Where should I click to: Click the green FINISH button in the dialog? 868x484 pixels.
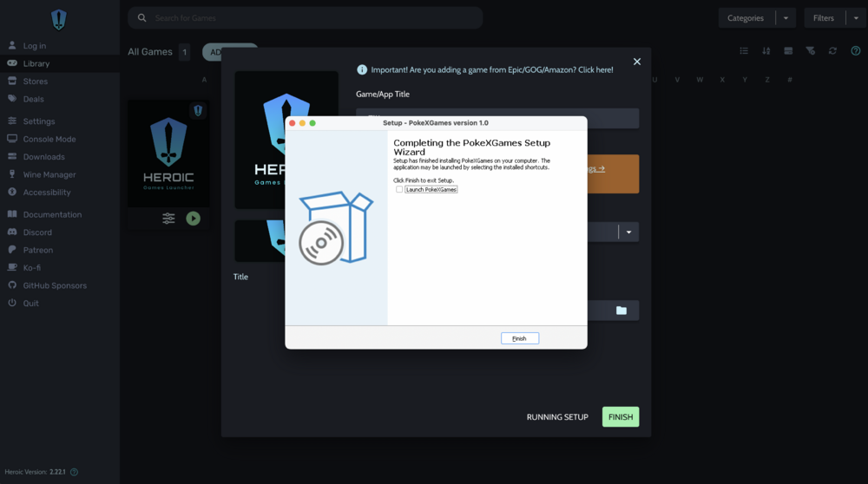(621, 417)
